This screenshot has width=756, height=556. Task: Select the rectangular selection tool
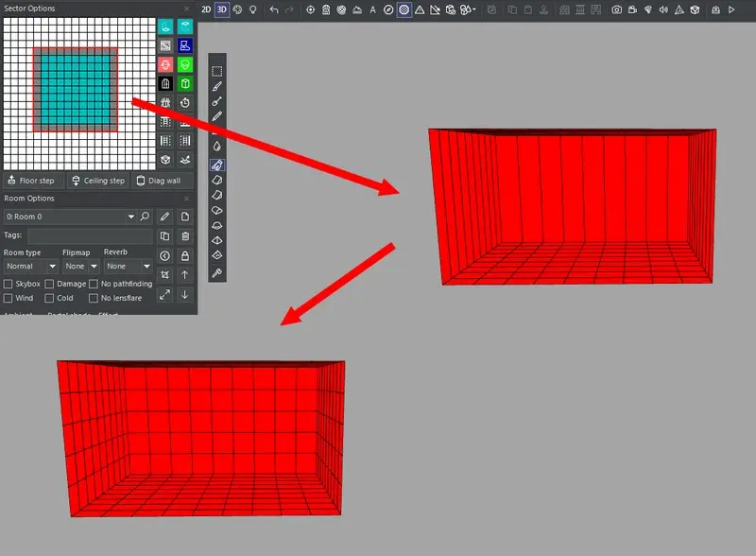217,71
